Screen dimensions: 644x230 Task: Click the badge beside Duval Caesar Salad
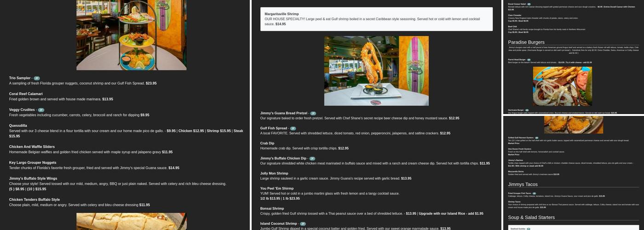[529, 4]
